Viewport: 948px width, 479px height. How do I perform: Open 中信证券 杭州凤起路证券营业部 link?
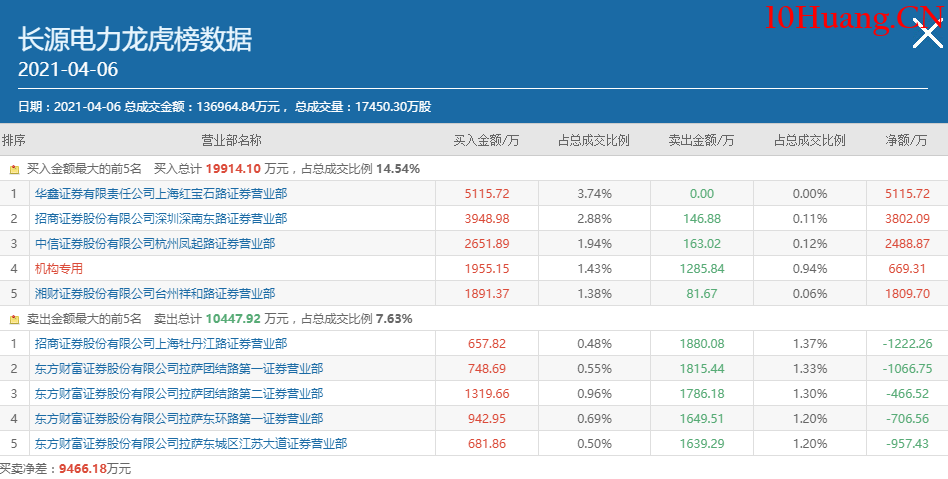point(155,244)
